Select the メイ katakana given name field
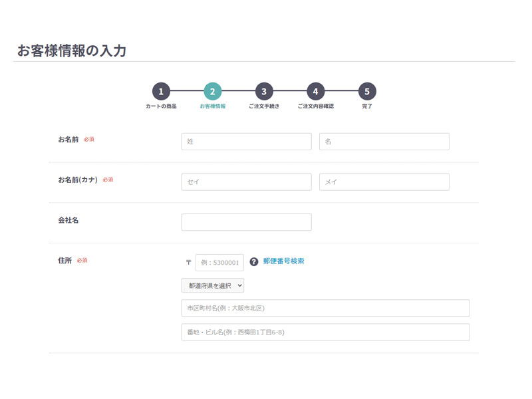This screenshot has width=532, height=399. [384, 182]
